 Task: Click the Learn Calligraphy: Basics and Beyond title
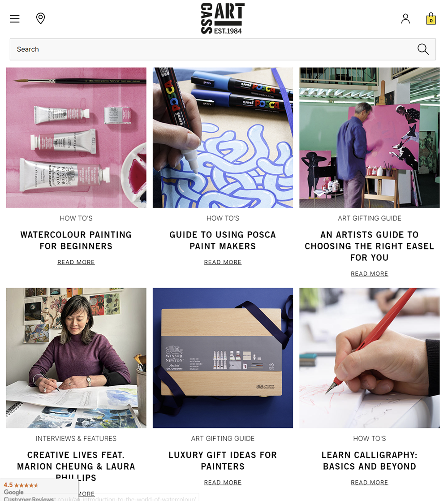click(x=370, y=461)
